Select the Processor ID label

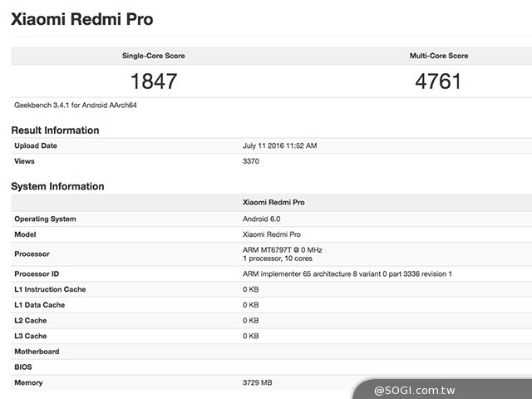click(x=37, y=273)
